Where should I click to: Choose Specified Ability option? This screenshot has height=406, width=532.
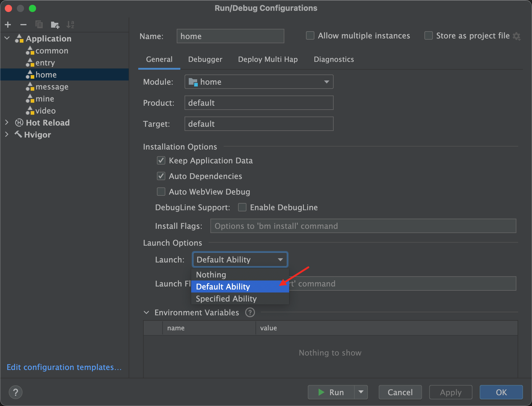click(x=240, y=299)
